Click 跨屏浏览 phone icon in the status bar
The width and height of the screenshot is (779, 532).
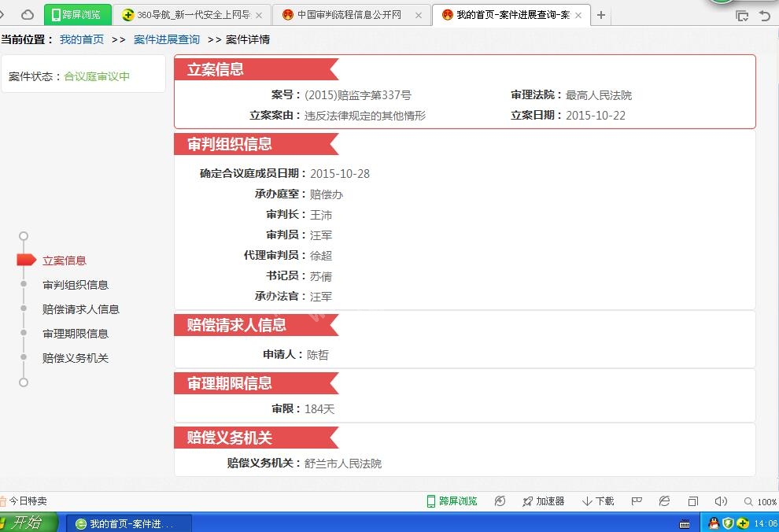pyautogui.click(x=452, y=501)
